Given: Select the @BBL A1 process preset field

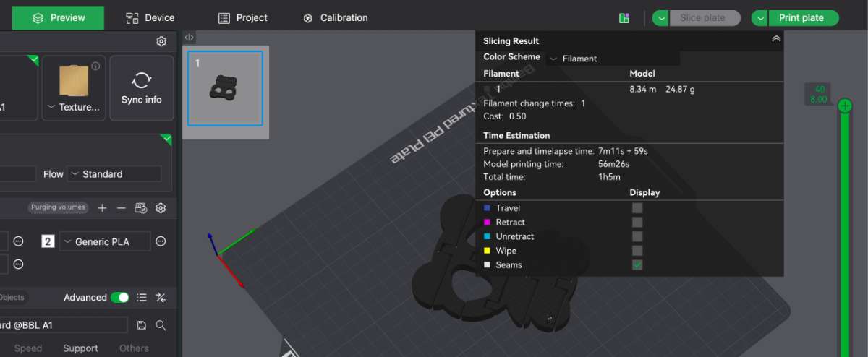Looking at the screenshot, I should point(64,325).
